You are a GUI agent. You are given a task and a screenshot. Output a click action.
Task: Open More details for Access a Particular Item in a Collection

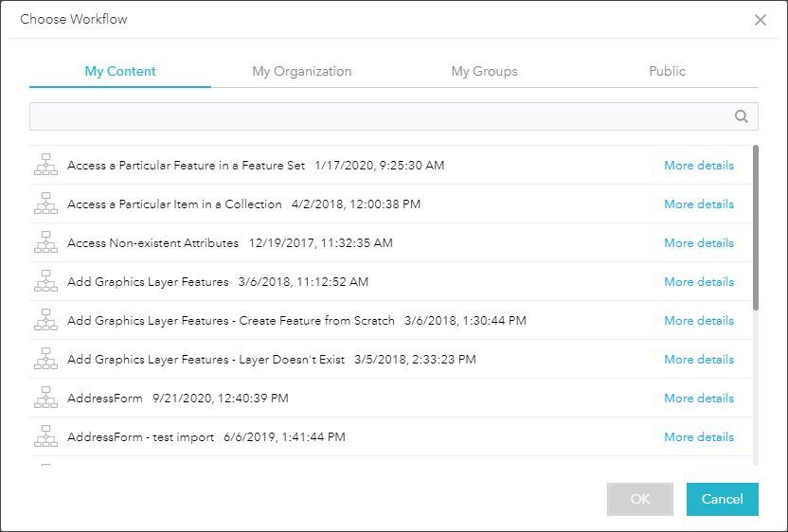[x=699, y=204]
